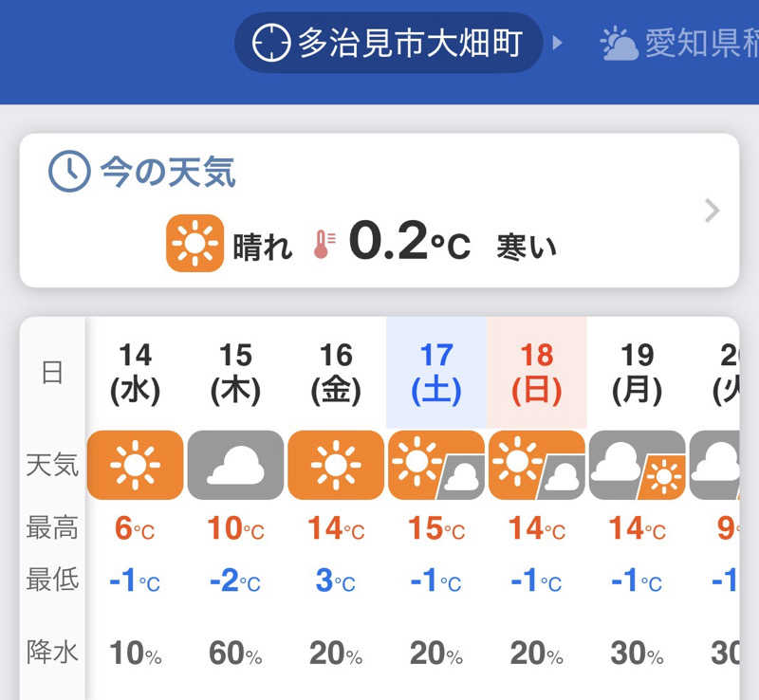Expand current weather details chevron
This screenshot has height=700, width=759.
(x=713, y=211)
